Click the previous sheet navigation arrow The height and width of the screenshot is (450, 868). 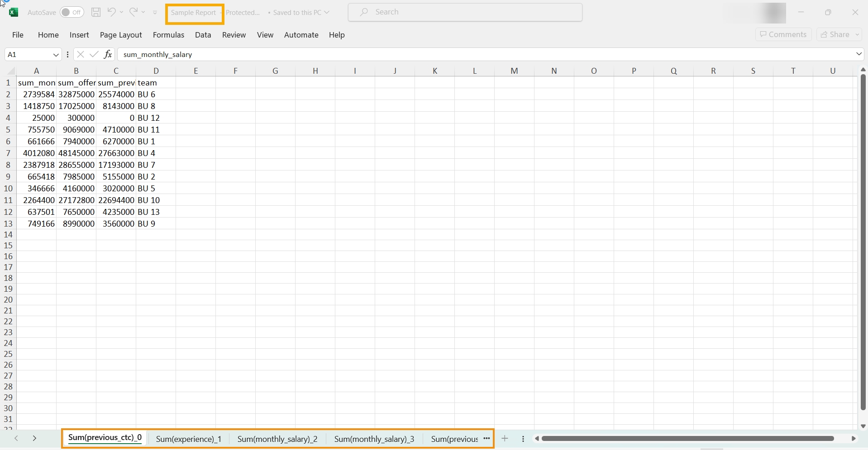click(x=16, y=439)
